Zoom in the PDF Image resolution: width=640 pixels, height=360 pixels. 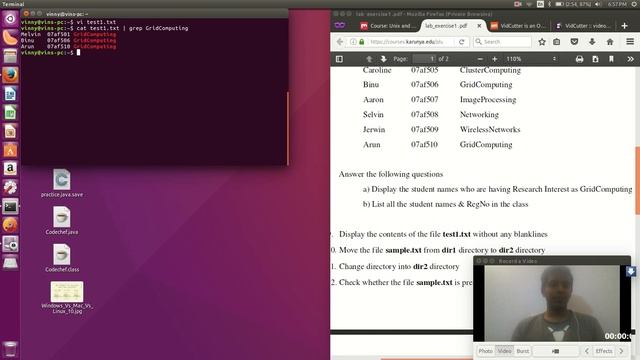[x=494, y=59]
